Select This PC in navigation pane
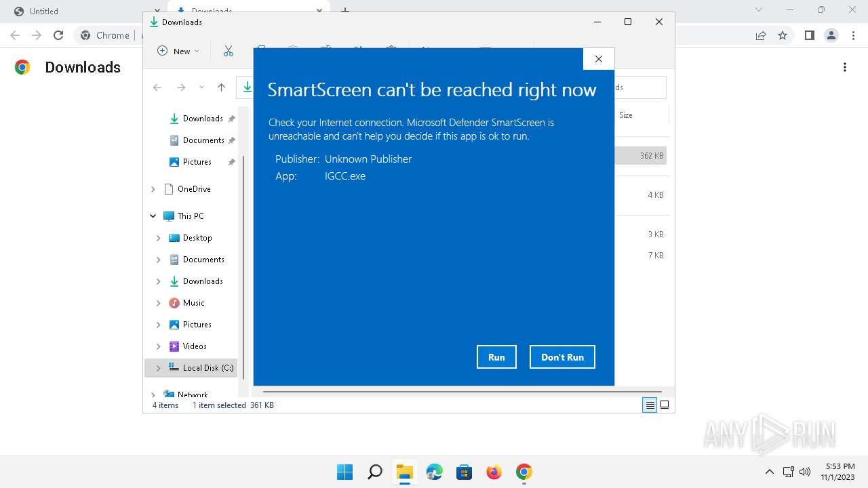This screenshot has width=868, height=488. pos(184,216)
